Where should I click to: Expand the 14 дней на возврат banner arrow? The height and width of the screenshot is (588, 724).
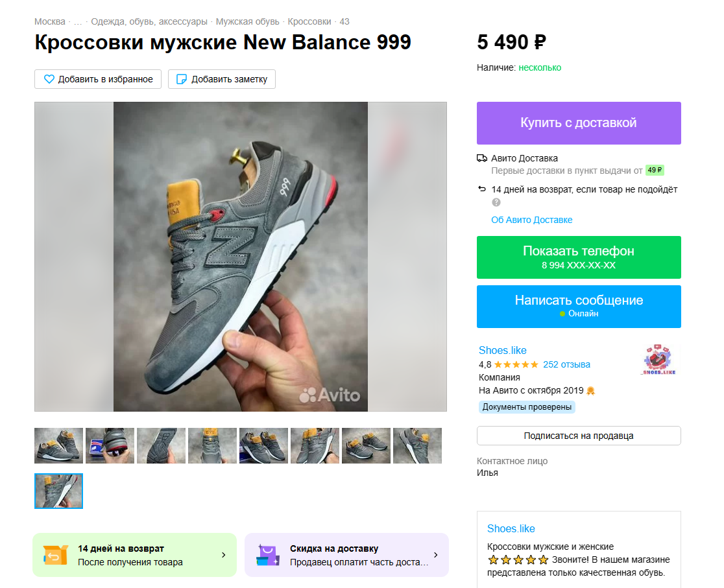(x=224, y=555)
